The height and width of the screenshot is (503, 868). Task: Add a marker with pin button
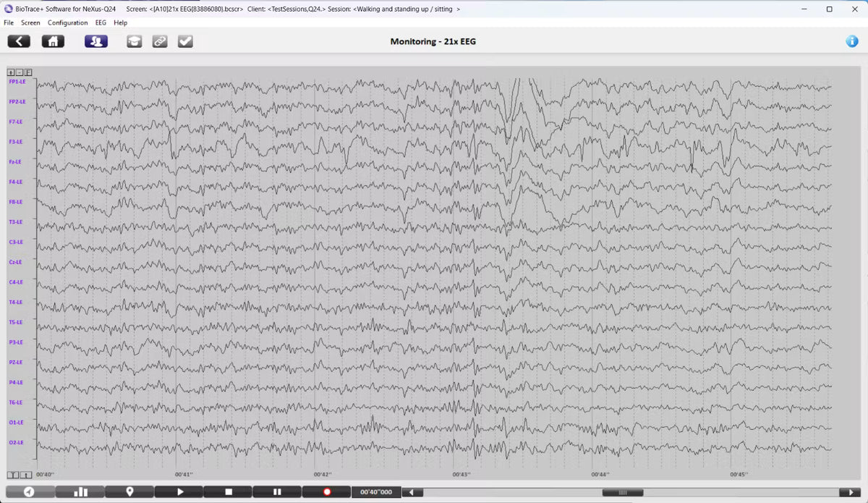(x=129, y=491)
